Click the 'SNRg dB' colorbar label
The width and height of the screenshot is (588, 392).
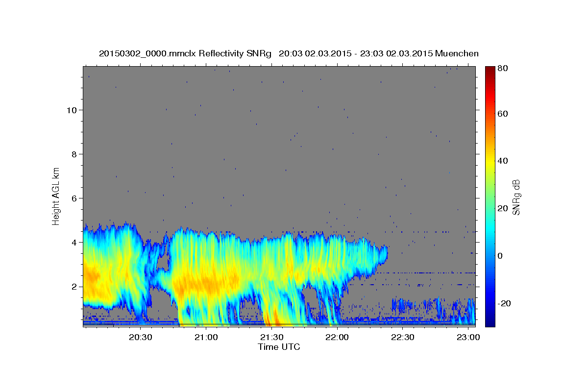coord(515,197)
